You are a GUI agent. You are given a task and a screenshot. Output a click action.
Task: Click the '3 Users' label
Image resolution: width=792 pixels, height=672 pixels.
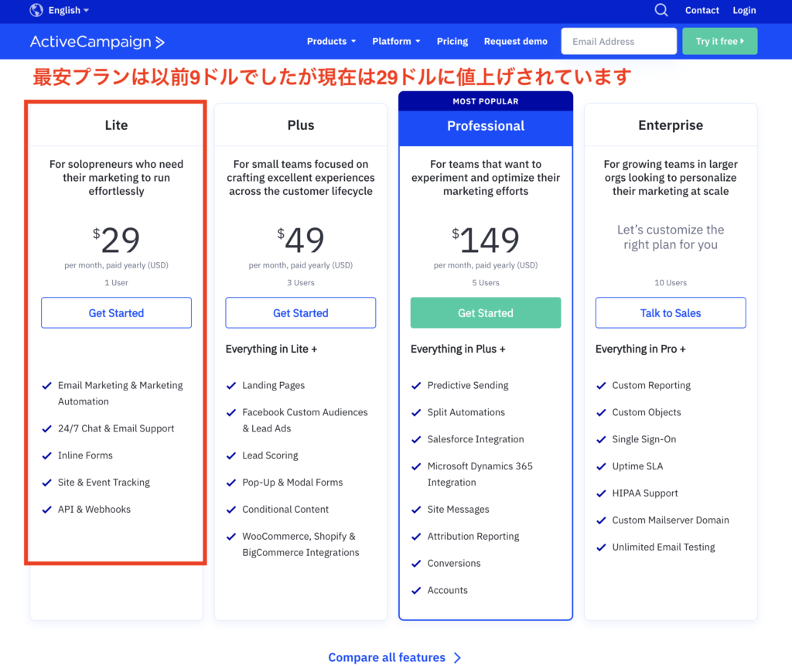301,283
